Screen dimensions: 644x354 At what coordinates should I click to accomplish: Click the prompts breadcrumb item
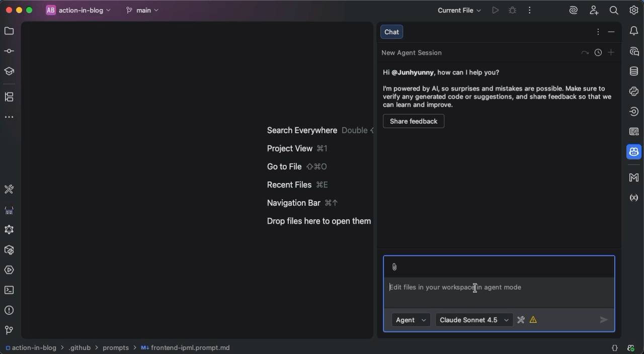(116, 347)
